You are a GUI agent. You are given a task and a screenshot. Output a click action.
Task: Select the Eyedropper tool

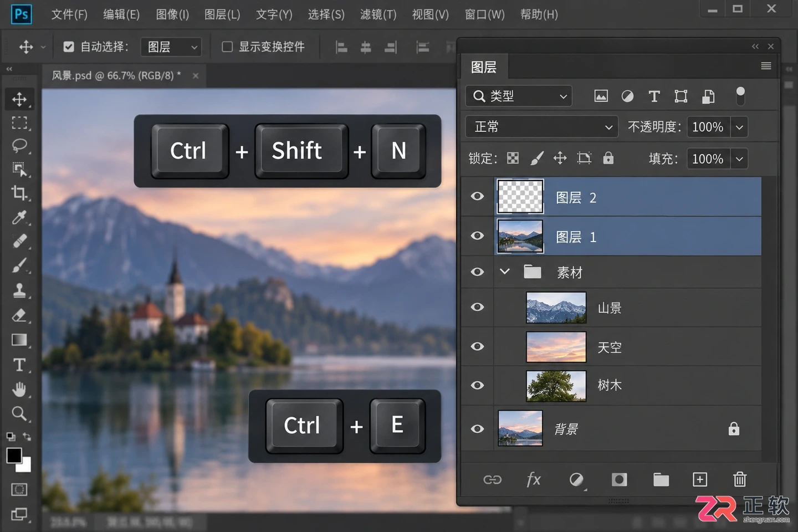tap(19, 217)
